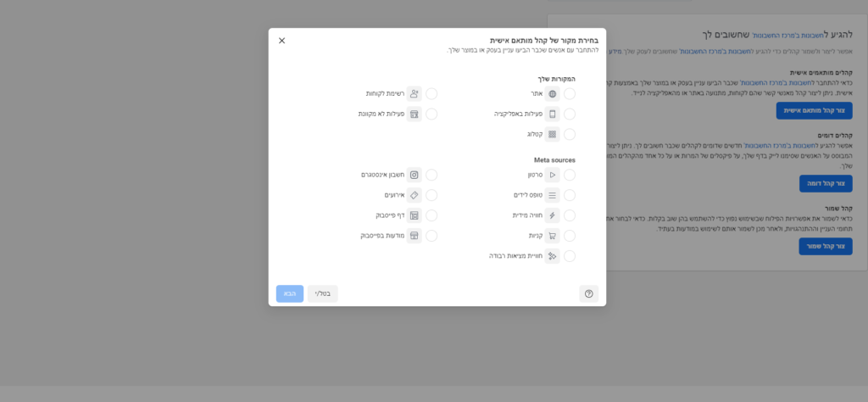868x402 pixels.
Task: Click צור קהל מותאם אישית in background page
Action: click(x=814, y=110)
